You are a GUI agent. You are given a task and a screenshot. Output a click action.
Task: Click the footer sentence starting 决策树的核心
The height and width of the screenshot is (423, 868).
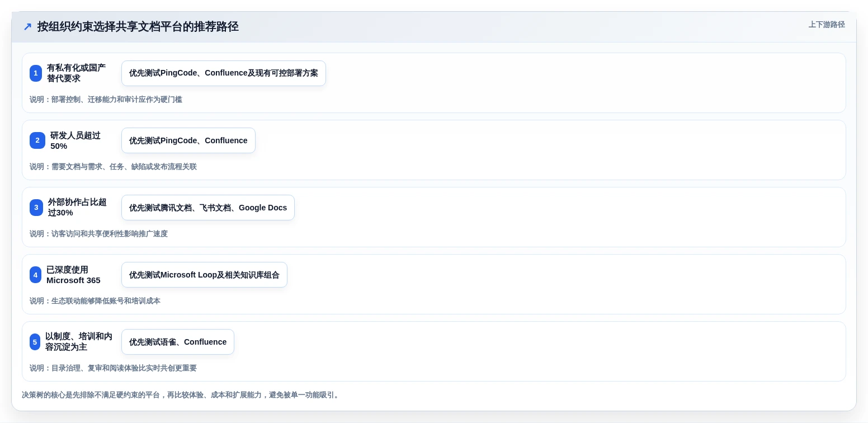point(181,395)
